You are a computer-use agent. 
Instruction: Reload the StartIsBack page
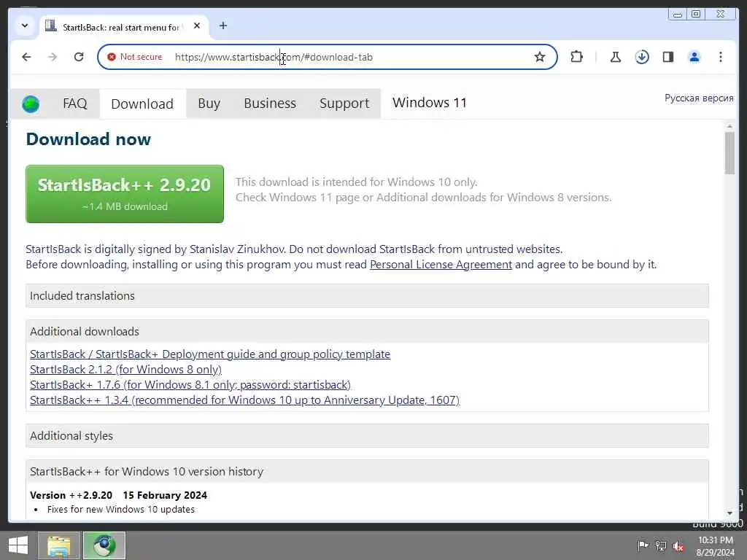click(x=79, y=57)
